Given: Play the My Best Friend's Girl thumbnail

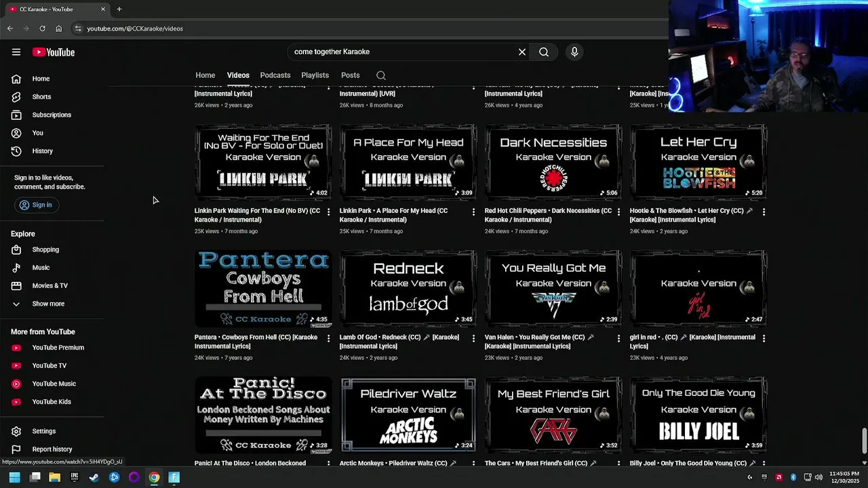Looking at the screenshot, I should pos(553,414).
